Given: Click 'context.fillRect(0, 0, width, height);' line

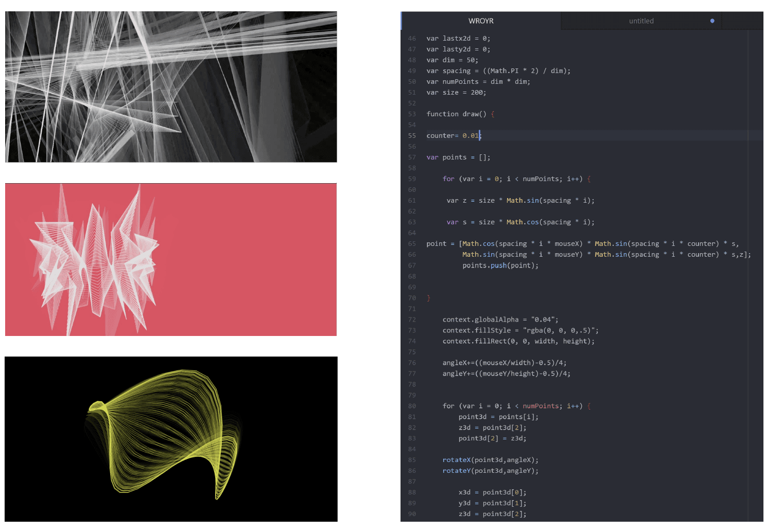Looking at the screenshot, I should (x=518, y=341).
